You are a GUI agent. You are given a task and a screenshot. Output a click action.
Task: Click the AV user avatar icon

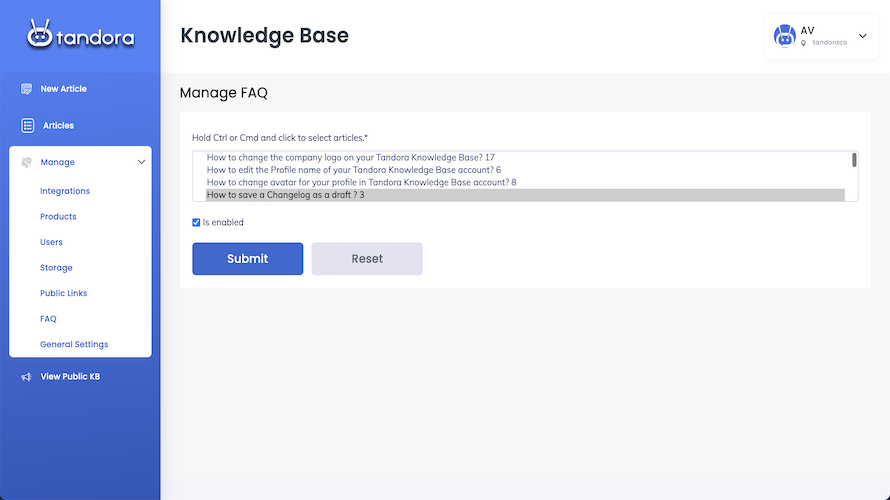(x=784, y=36)
